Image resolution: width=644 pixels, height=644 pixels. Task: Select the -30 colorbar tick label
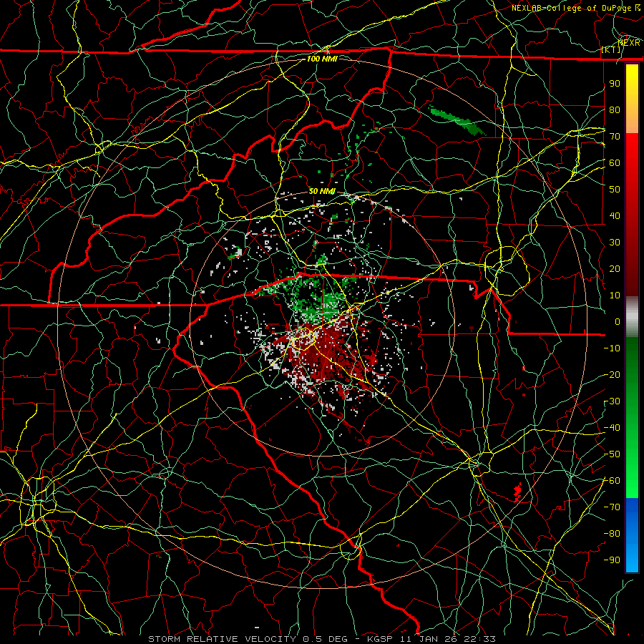coord(612,401)
